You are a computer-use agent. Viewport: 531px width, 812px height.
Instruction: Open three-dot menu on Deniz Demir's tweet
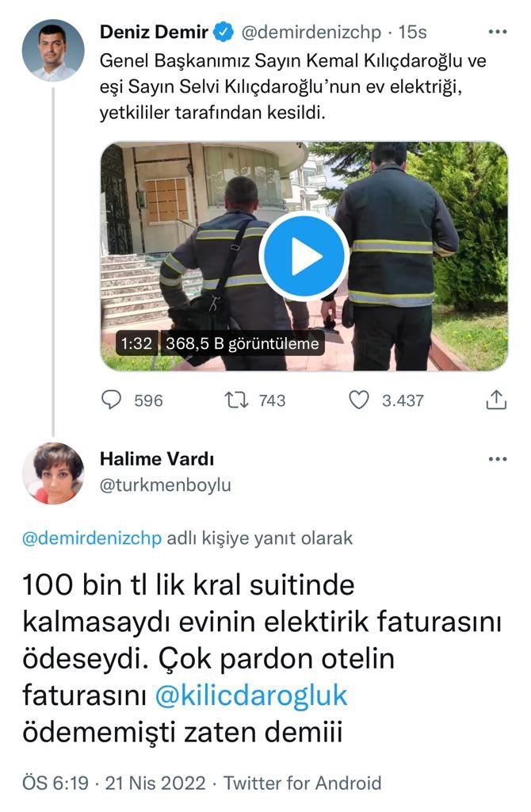[x=498, y=32]
